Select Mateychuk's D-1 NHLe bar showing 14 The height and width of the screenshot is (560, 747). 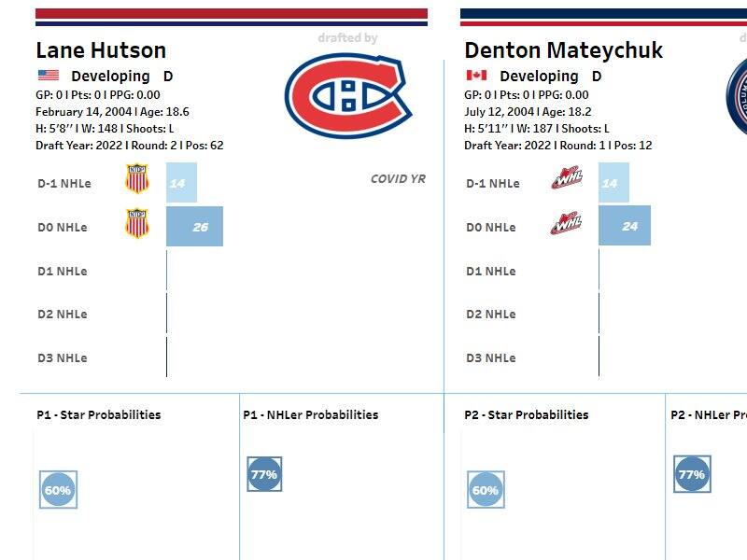pos(613,183)
